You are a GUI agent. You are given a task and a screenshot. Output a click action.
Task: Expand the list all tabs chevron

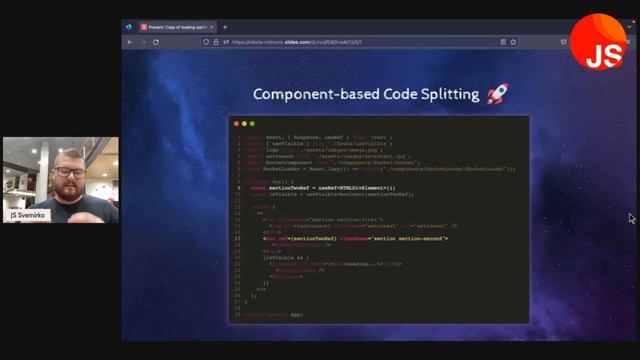[630, 27]
